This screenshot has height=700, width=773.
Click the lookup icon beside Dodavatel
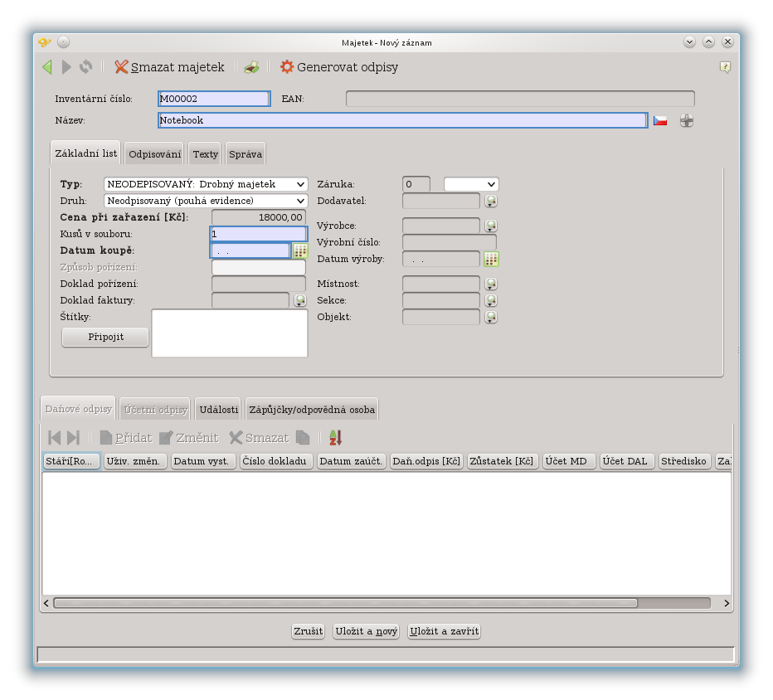coord(491,201)
